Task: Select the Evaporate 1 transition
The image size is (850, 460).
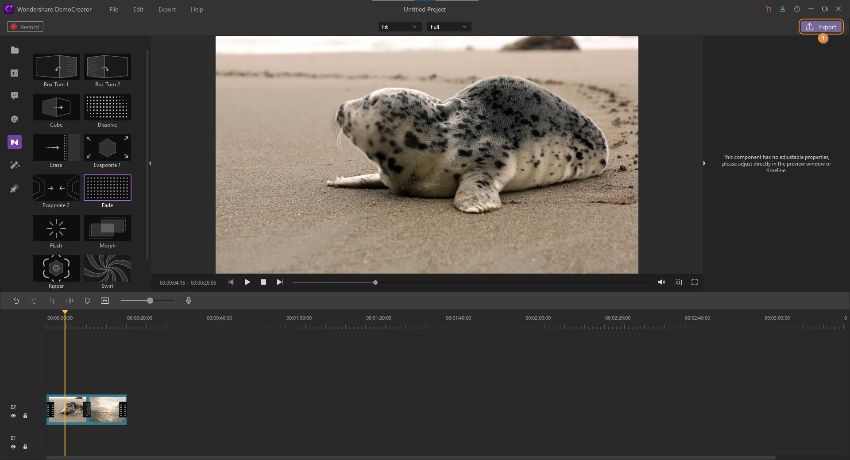Action: (107, 147)
